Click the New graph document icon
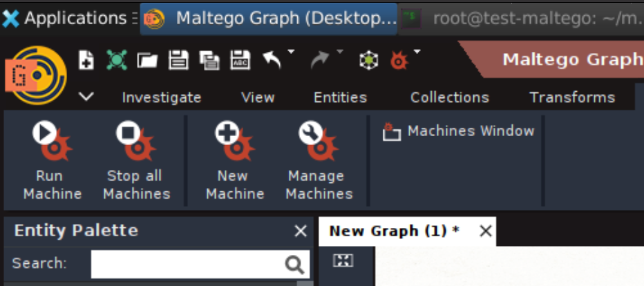644x286 pixels. pos(86,60)
